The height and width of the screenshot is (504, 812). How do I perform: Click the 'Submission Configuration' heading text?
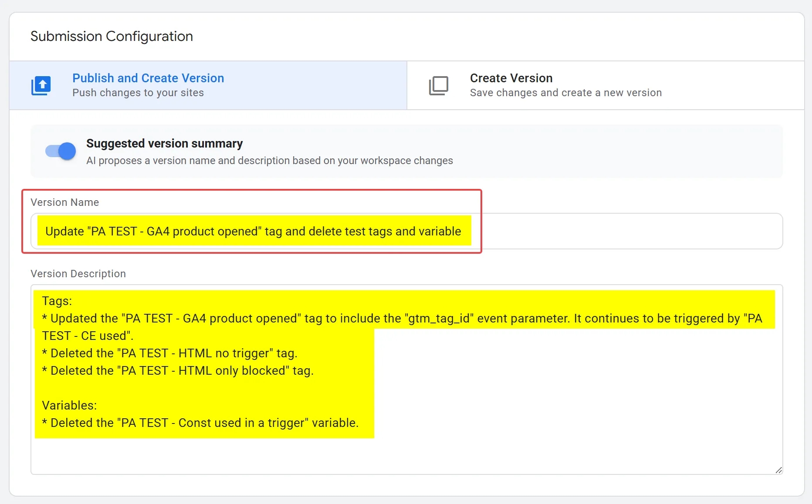point(112,36)
